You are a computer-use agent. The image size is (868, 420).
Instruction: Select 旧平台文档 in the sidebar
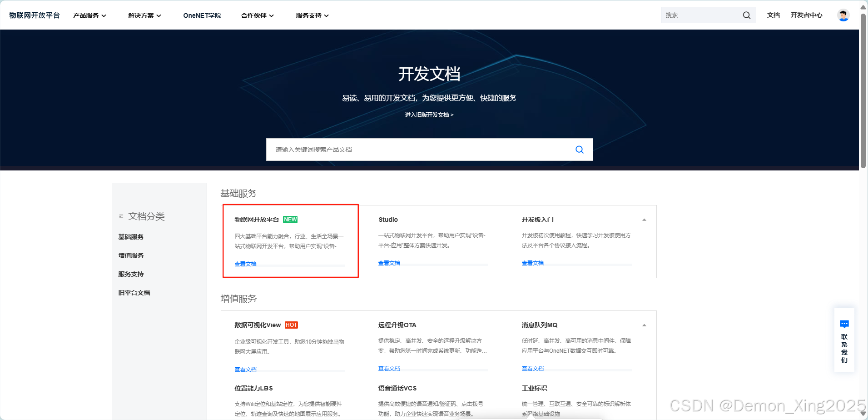pos(134,293)
